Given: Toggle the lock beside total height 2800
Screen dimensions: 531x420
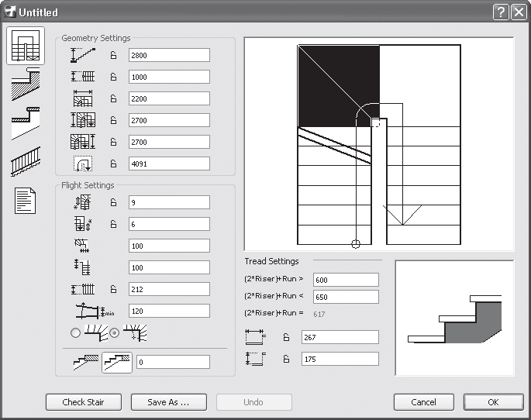Looking at the screenshot, I should tap(113, 55).
